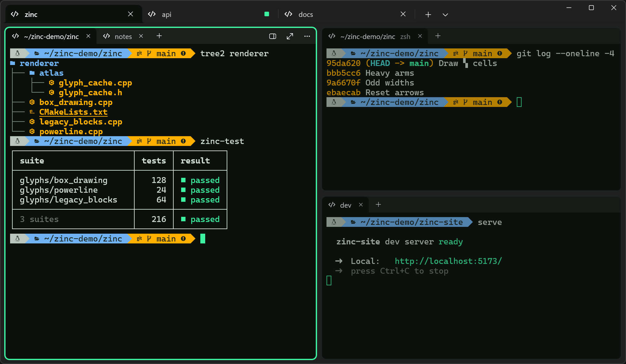Maximize the left pane with expand arrows
Image resolution: width=626 pixels, height=364 pixels.
click(x=290, y=36)
